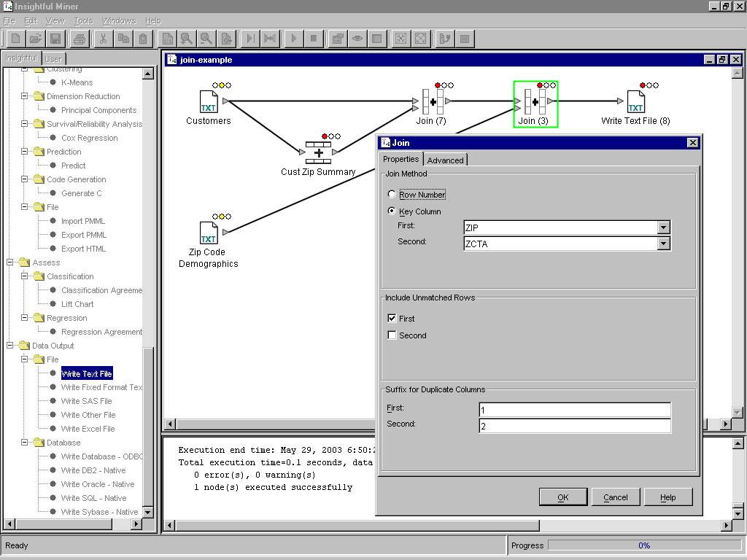Click the Paste clipboard toolbar icon
The width and height of the screenshot is (747, 560).
pos(143,39)
